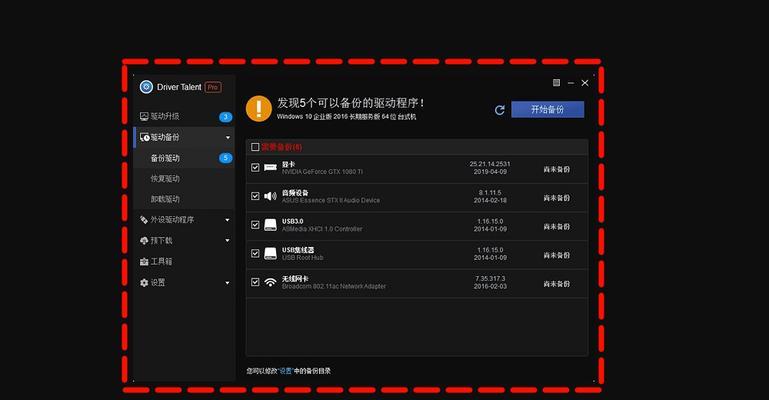
Task: Click 尚未备份 status in 音频设备 row
Action: click(x=557, y=198)
